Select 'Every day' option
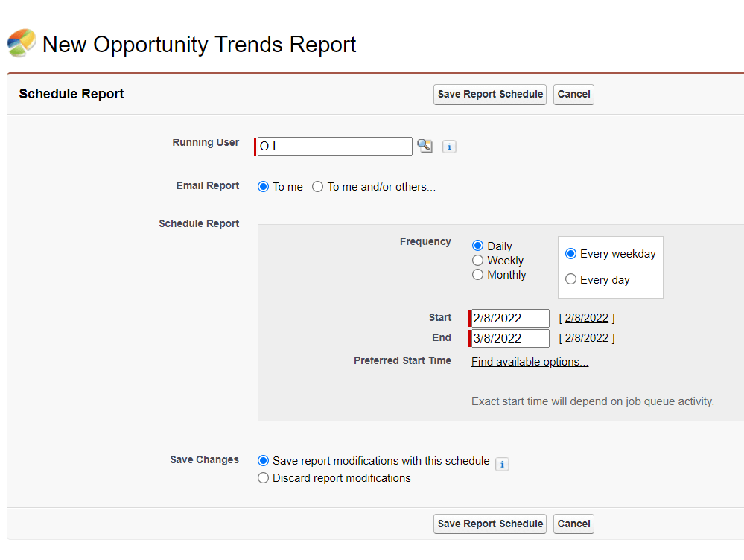 [x=571, y=280]
